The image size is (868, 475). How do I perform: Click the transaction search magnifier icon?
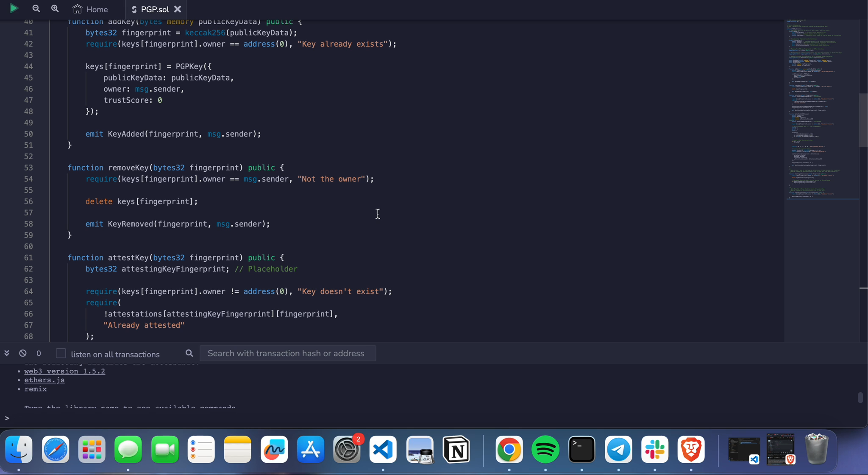pos(189,353)
